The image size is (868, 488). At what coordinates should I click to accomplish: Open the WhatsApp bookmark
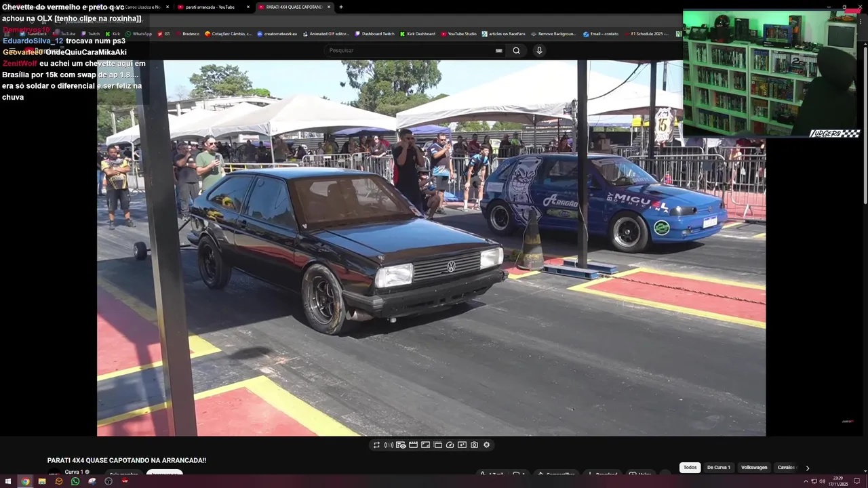(138, 34)
